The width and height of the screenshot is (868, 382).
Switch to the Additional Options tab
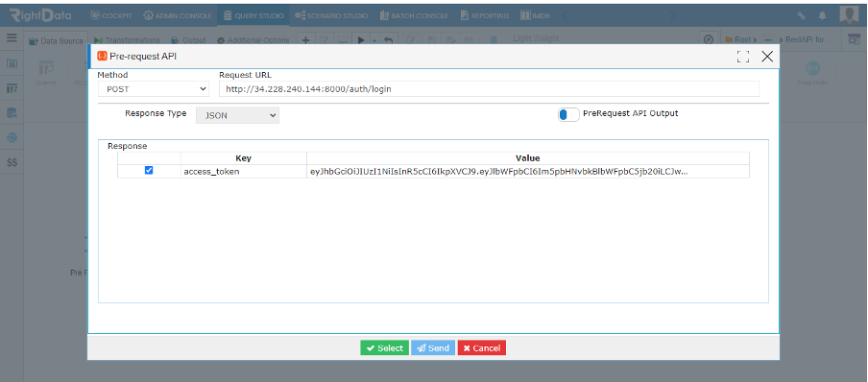coord(253,40)
